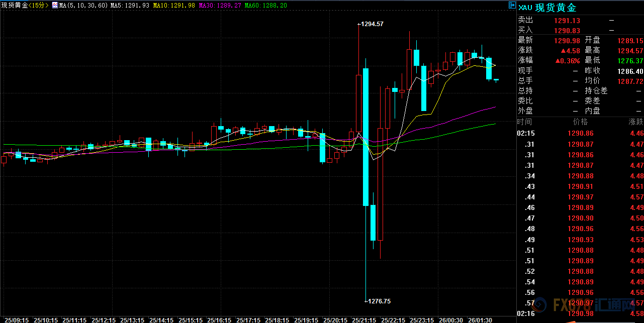
Task: Select the XAU 现货黄金 panel header
Action: [x=548, y=8]
